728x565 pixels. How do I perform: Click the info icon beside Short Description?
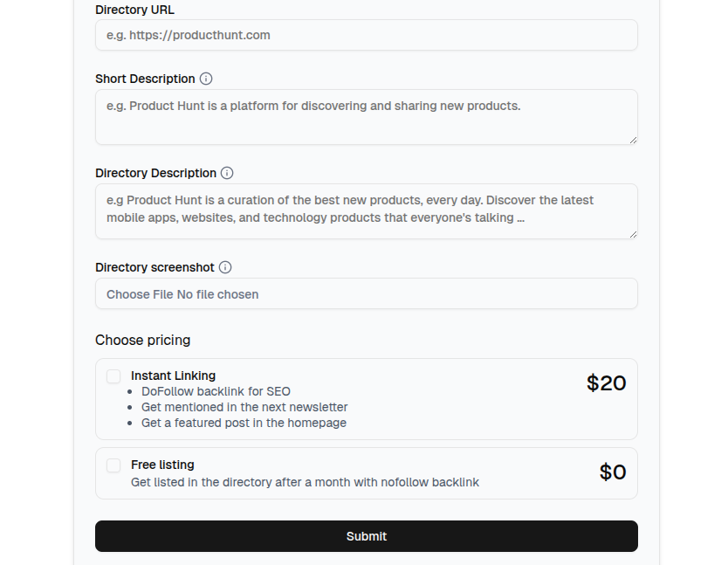pos(206,79)
